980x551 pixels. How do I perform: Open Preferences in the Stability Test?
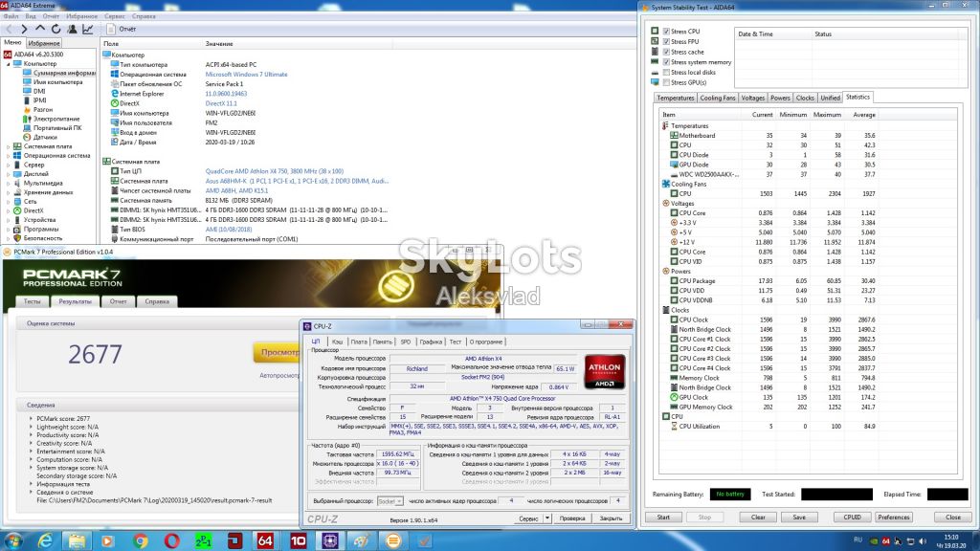894,518
